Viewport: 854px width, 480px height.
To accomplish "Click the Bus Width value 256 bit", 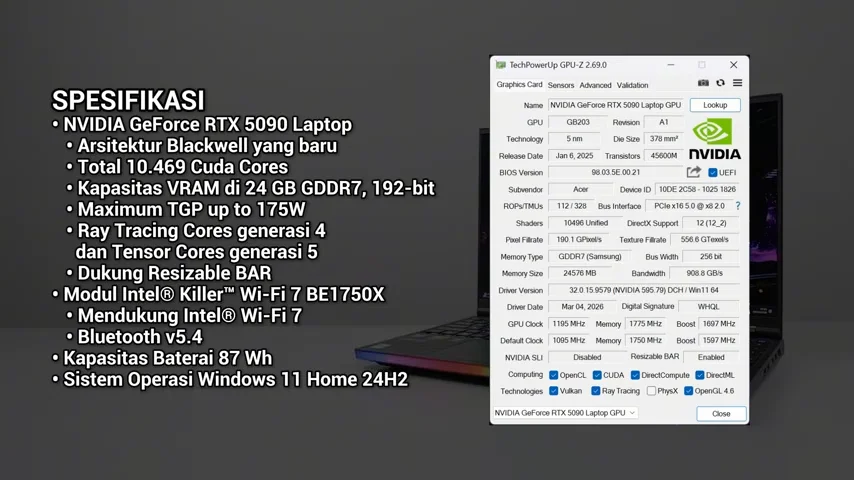I will pyautogui.click(x=711, y=256).
